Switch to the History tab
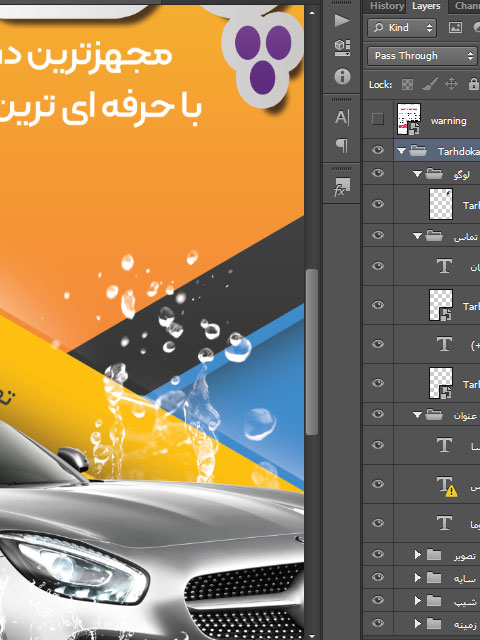Viewport: 480px width, 640px height. tap(387, 6)
